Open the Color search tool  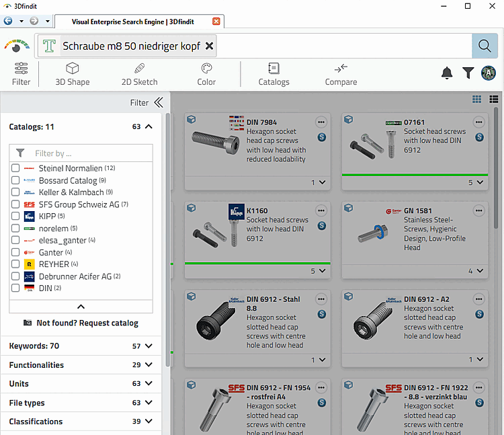pyautogui.click(x=206, y=74)
